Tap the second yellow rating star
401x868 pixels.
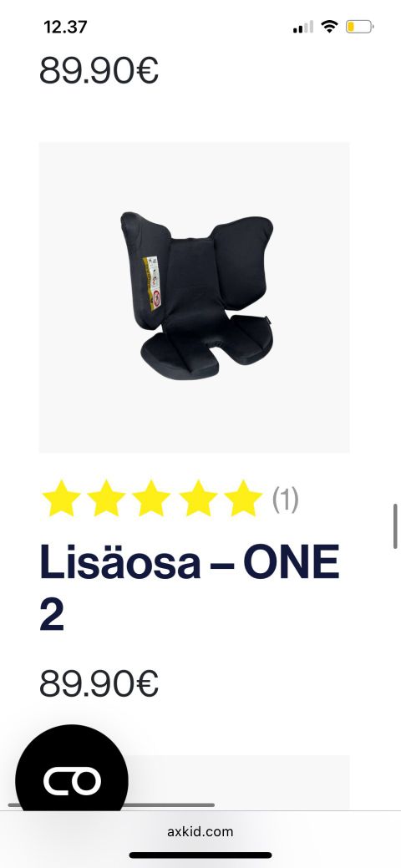pos(106,498)
